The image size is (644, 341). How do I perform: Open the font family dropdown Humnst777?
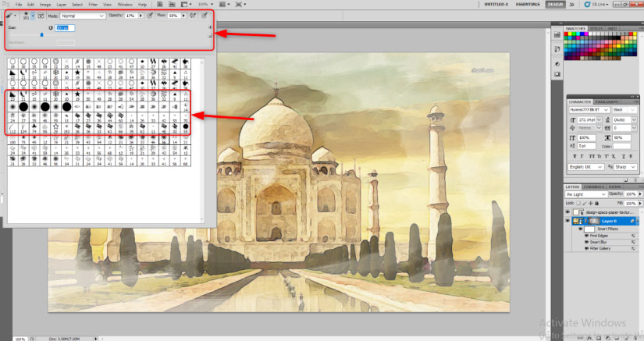pos(589,109)
